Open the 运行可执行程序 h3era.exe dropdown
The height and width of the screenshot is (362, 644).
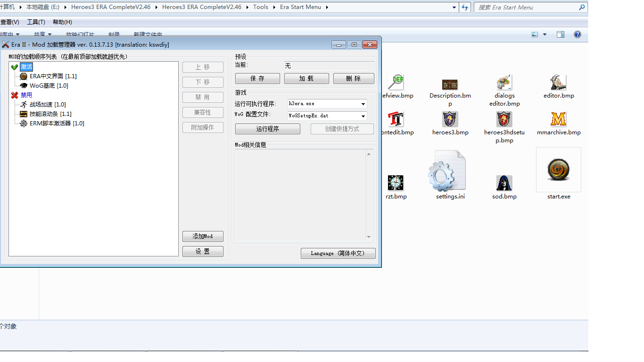click(x=363, y=104)
